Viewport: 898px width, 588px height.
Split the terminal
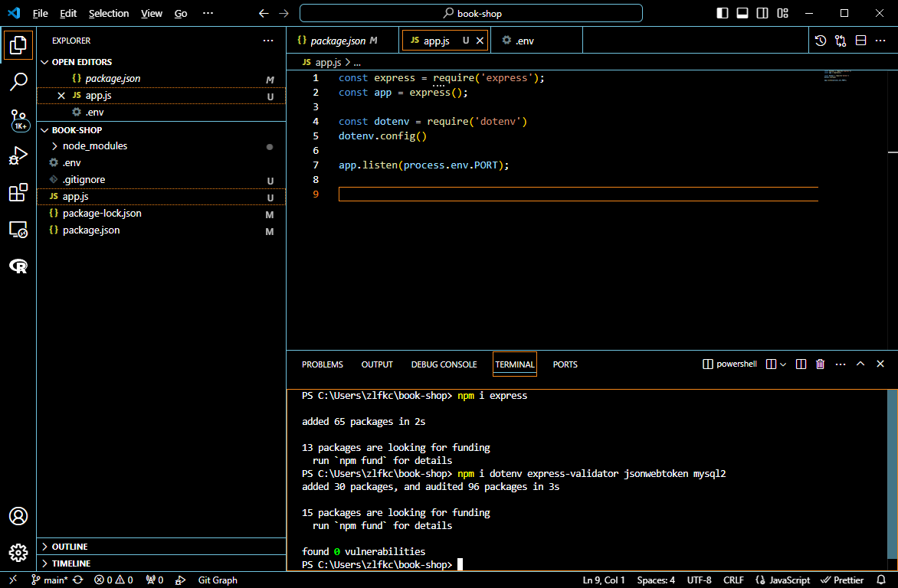(x=801, y=364)
